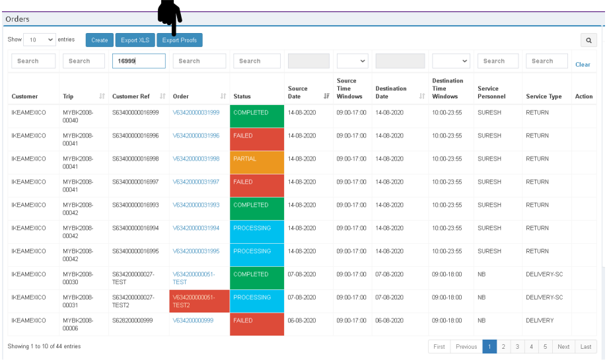Viewport: 609px width, 364px height.
Task: Click Customer Ref filter containing 16999
Action: point(139,61)
